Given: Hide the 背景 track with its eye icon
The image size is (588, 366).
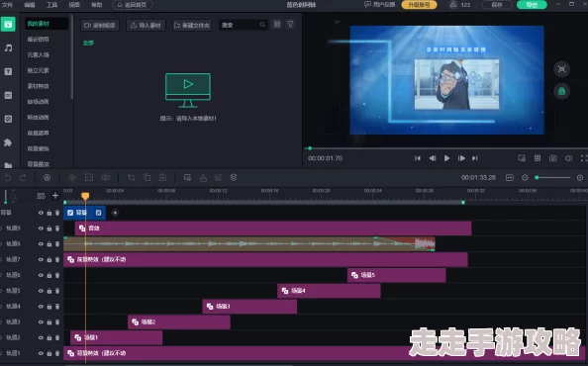Looking at the screenshot, I should (x=41, y=213).
